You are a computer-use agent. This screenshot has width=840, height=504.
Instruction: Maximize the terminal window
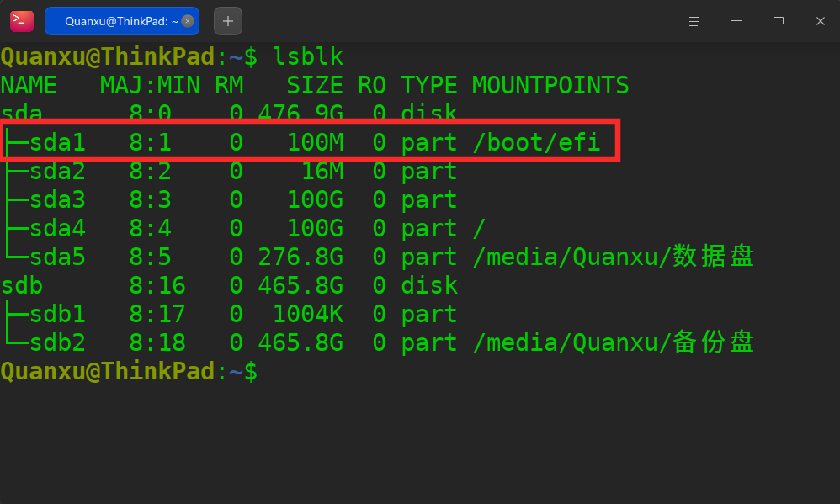click(x=779, y=21)
